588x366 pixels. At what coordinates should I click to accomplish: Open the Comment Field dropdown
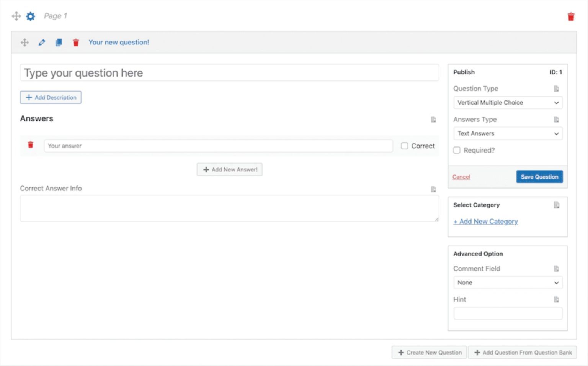pos(508,282)
